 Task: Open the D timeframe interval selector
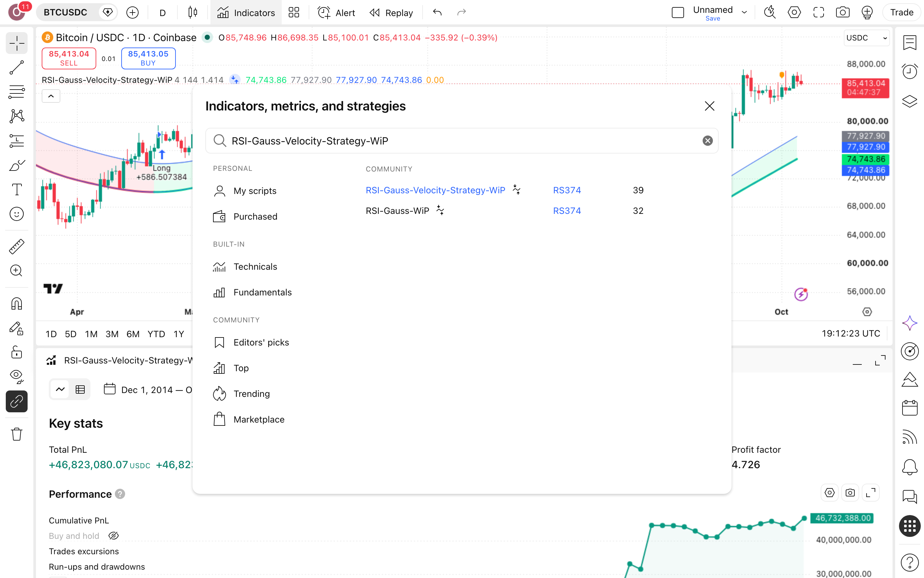(163, 13)
